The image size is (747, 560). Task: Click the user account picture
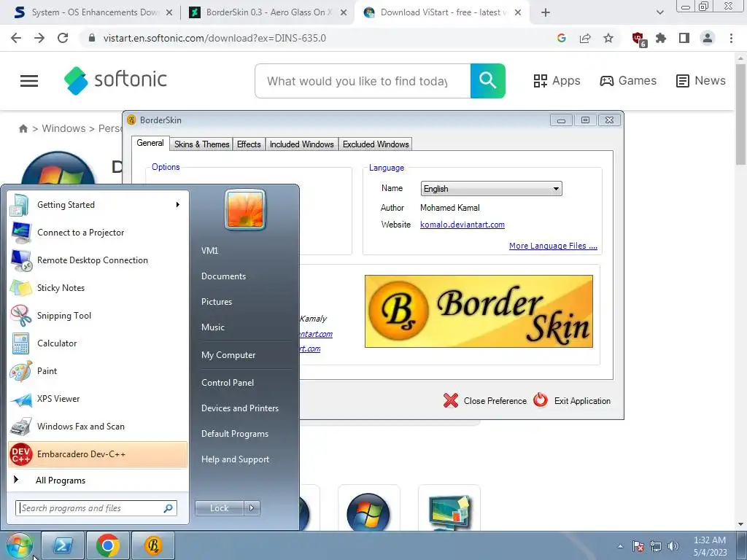(245, 209)
